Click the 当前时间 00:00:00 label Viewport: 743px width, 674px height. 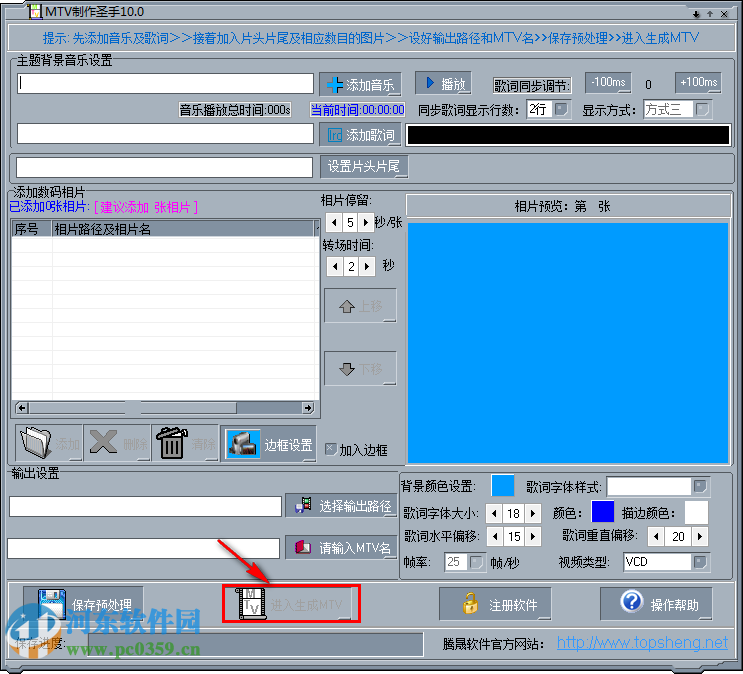(x=357, y=109)
